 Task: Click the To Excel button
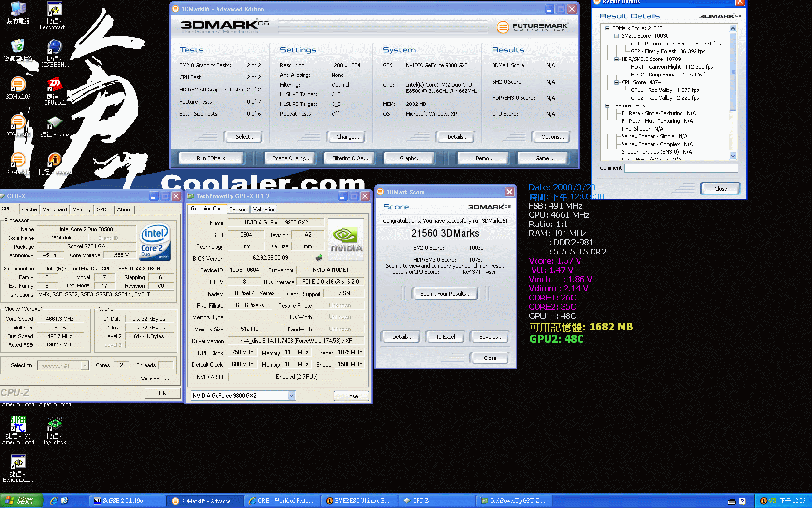point(445,337)
